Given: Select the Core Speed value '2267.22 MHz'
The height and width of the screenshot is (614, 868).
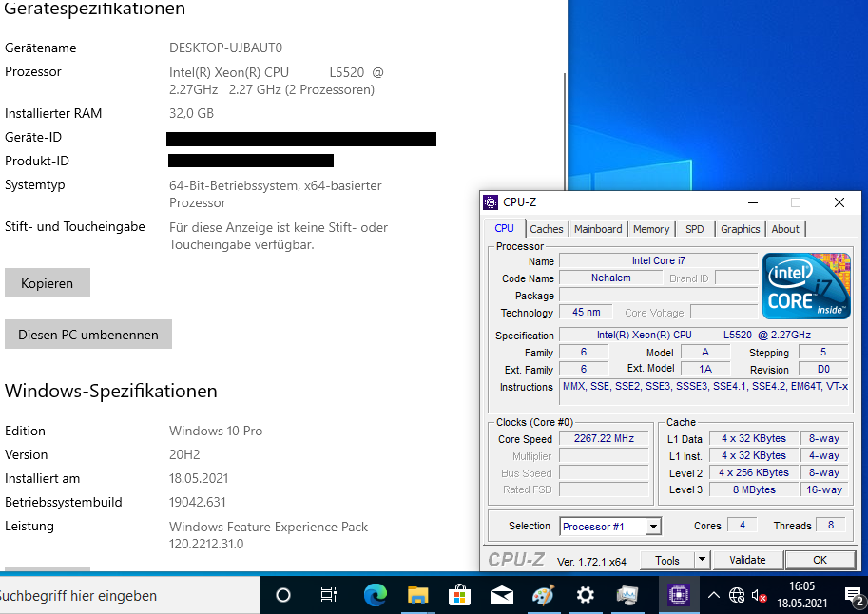Looking at the screenshot, I should [x=604, y=438].
